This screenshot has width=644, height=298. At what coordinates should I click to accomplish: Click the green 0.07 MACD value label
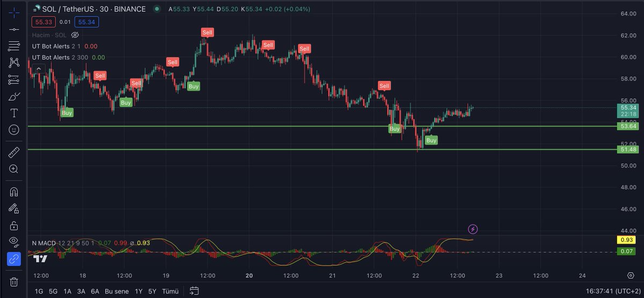click(626, 251)
